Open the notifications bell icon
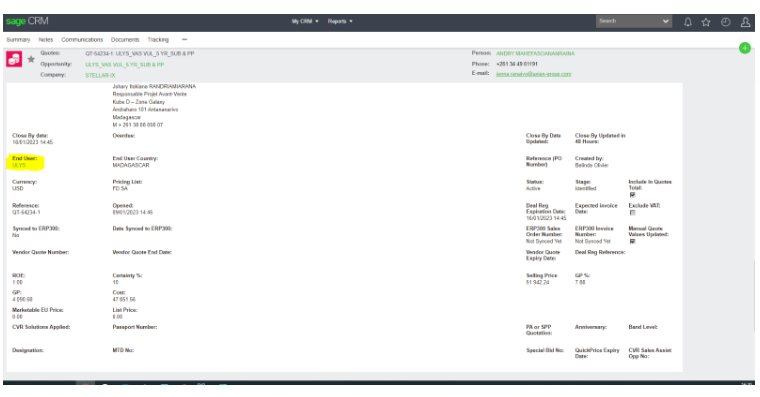The image size is (760, 397). pos(687,22)
